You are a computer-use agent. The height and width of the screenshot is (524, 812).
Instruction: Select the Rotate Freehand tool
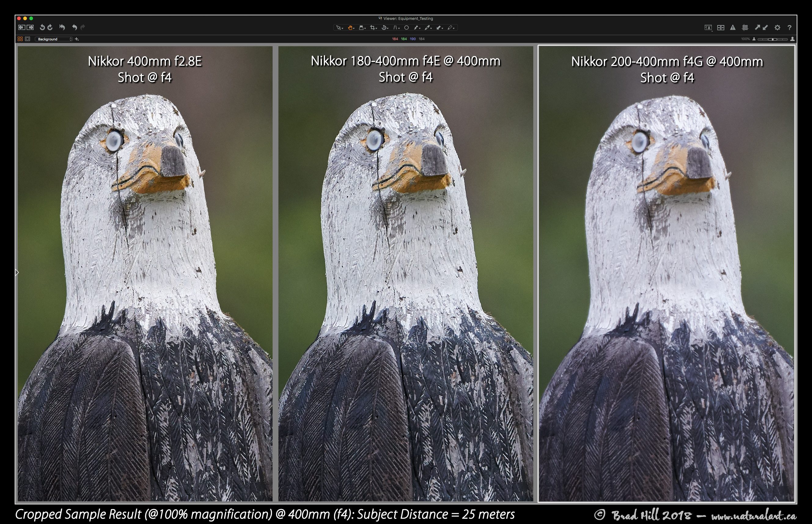384,28
